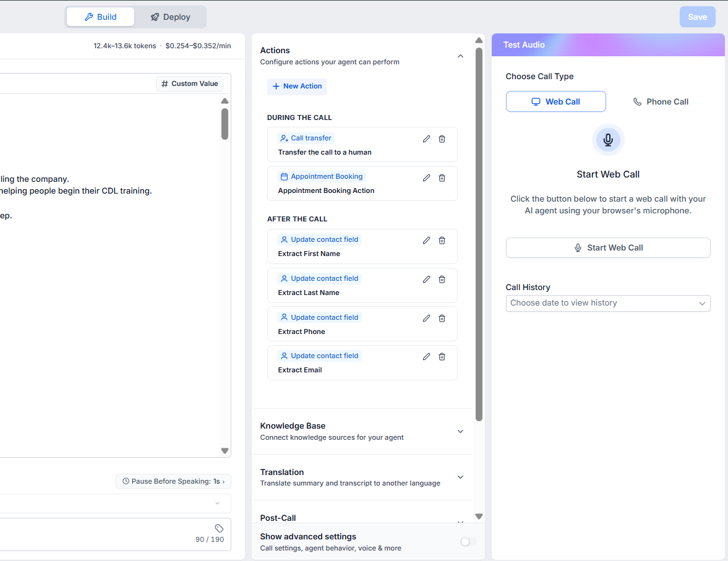Edit the Extract First Name action
728x561 pixels.
[x=426, y=240]
